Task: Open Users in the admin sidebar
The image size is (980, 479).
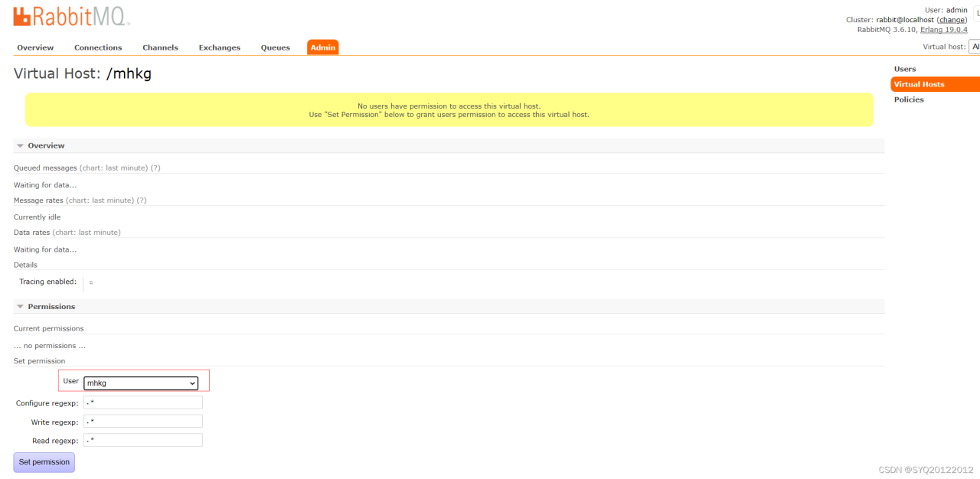Action: point(905,69)
